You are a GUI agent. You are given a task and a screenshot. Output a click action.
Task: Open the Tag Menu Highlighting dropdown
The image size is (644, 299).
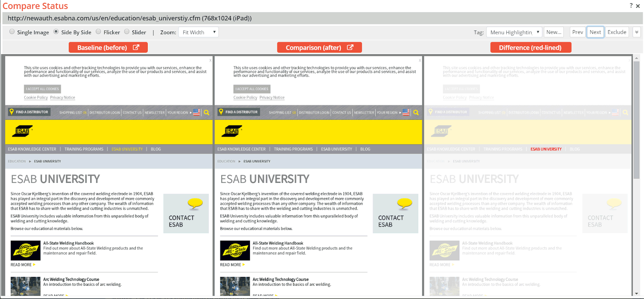(x=514, y=32)
